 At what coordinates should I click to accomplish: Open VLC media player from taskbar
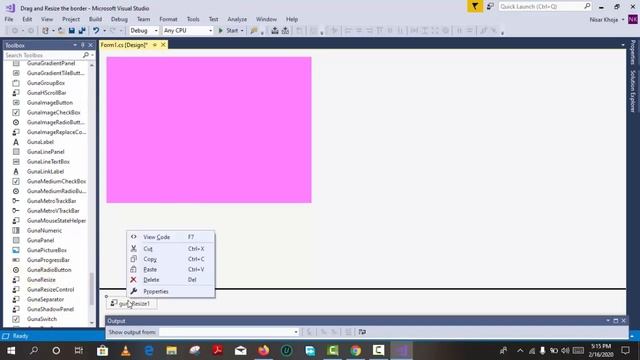tap(126, 351)
